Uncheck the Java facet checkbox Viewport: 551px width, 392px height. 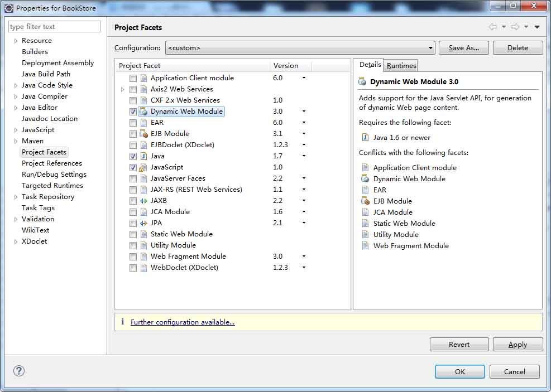click(133, 156)
